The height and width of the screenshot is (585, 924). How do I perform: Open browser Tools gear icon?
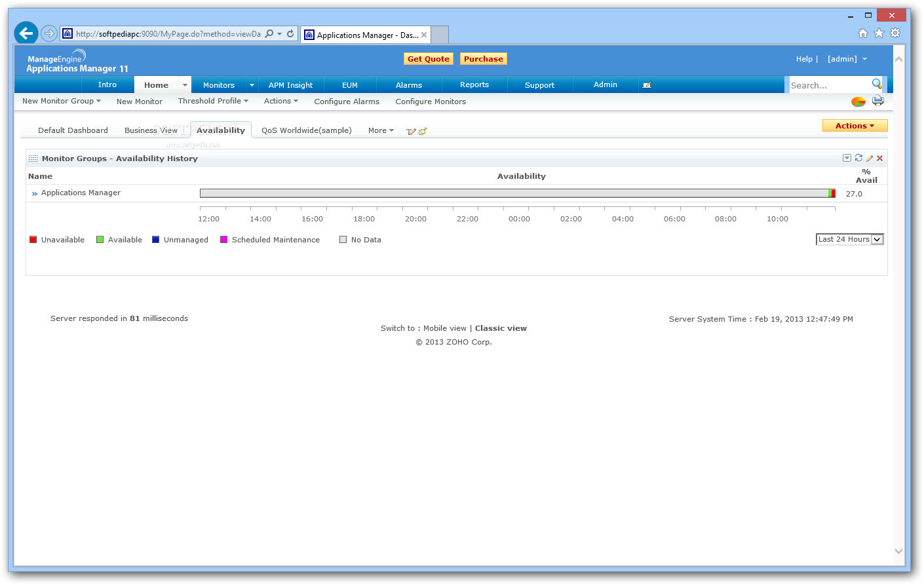(895, 33)
